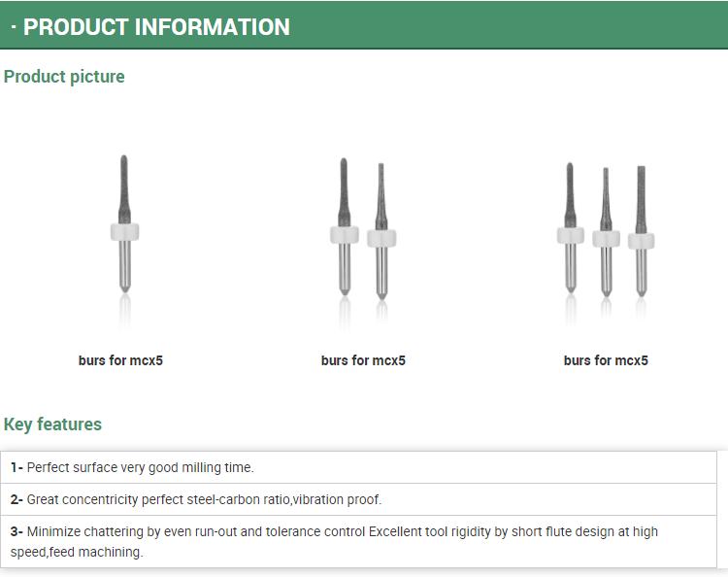728x577 pixels.
Task: Click the Product picture section heading
Action: click(x=64, y=76)
